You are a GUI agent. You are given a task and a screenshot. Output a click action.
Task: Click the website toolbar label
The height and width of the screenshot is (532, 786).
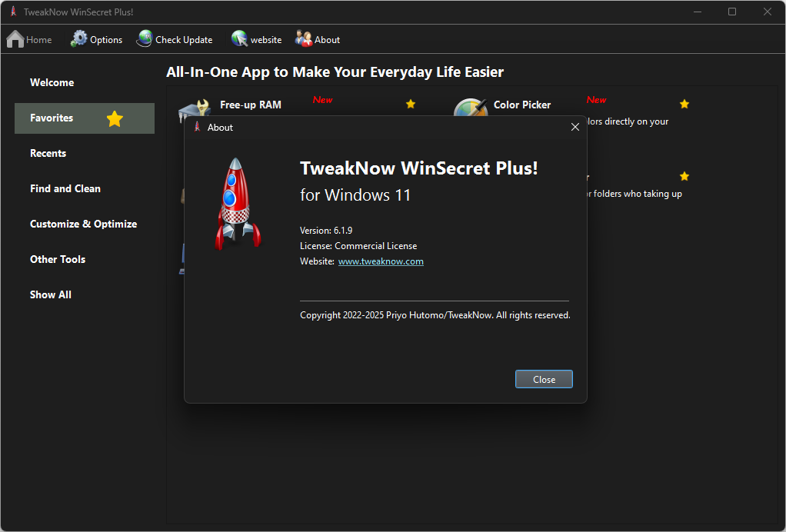click(x=266, y=39)
